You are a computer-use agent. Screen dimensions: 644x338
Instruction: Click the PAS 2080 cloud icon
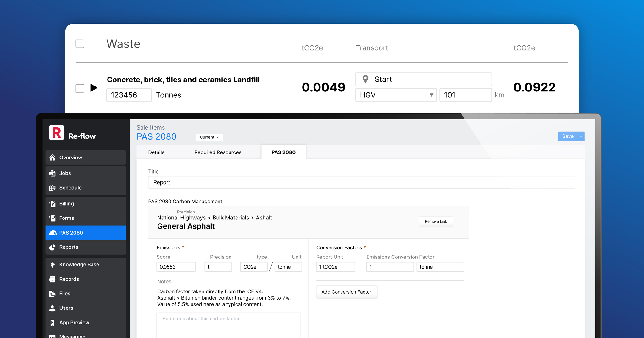point(53,233)
